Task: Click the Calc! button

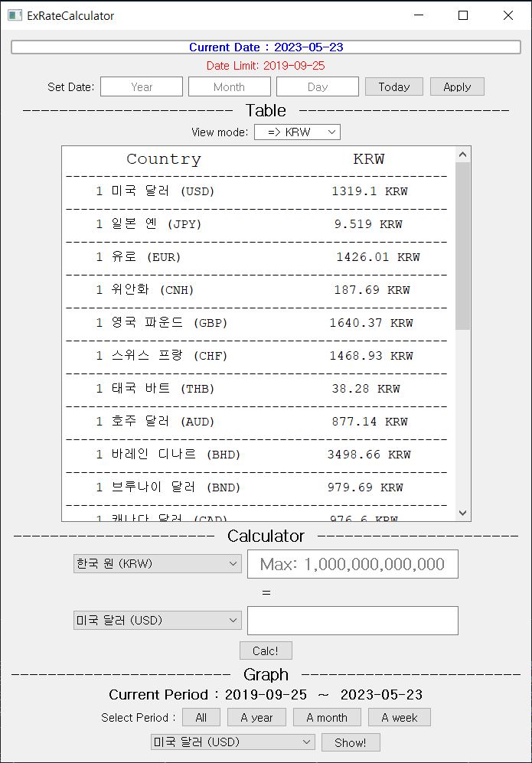Action: [x=266, y=651]
